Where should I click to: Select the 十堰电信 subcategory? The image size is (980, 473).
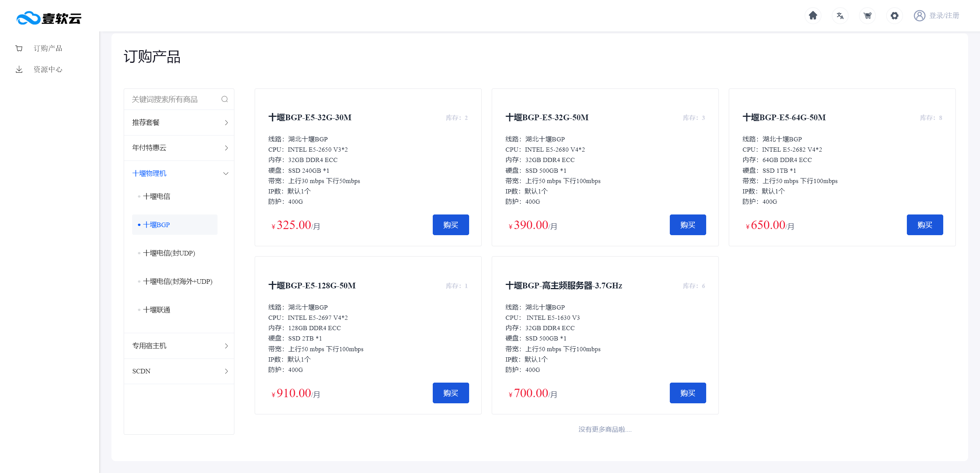pyautogui.click(x=157, y=196)
